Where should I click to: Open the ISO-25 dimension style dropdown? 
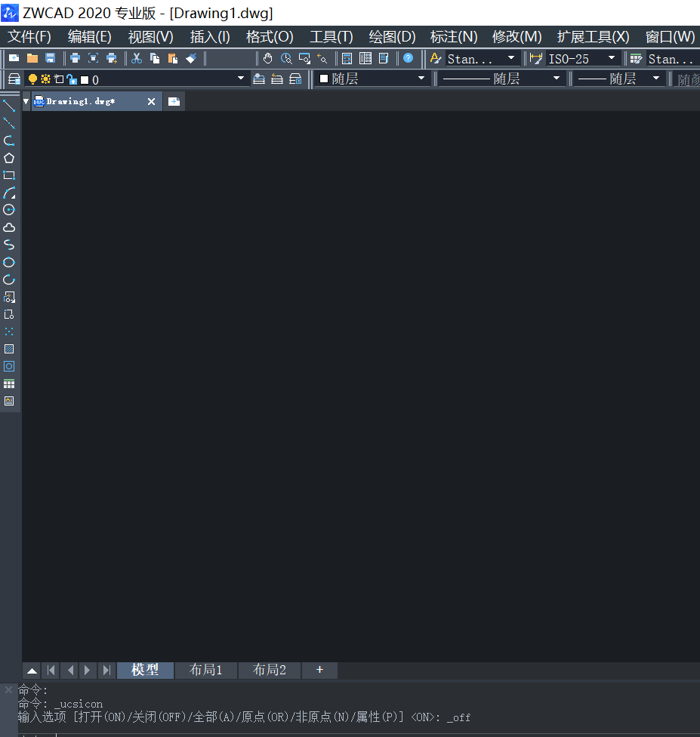point(612,58)
